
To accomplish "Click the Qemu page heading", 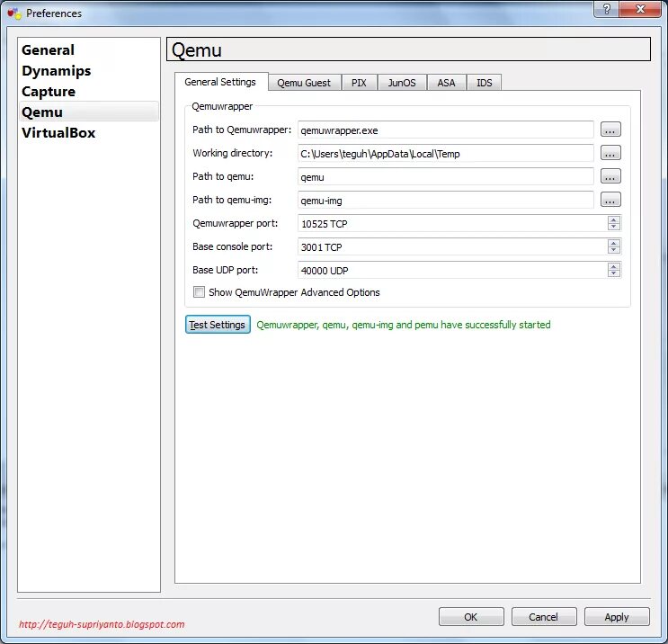I will 196,49.
